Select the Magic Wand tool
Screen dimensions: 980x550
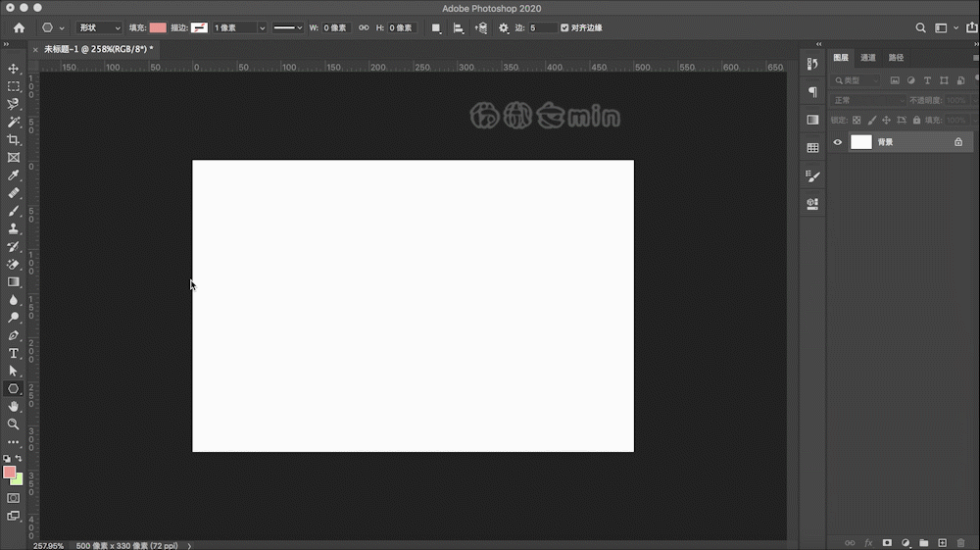click(13, 122)
